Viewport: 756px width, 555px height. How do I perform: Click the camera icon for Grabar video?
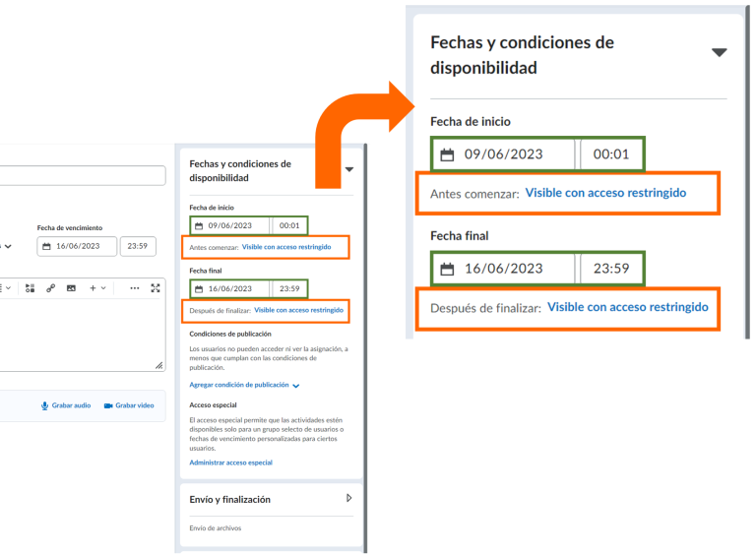[108, 405]
